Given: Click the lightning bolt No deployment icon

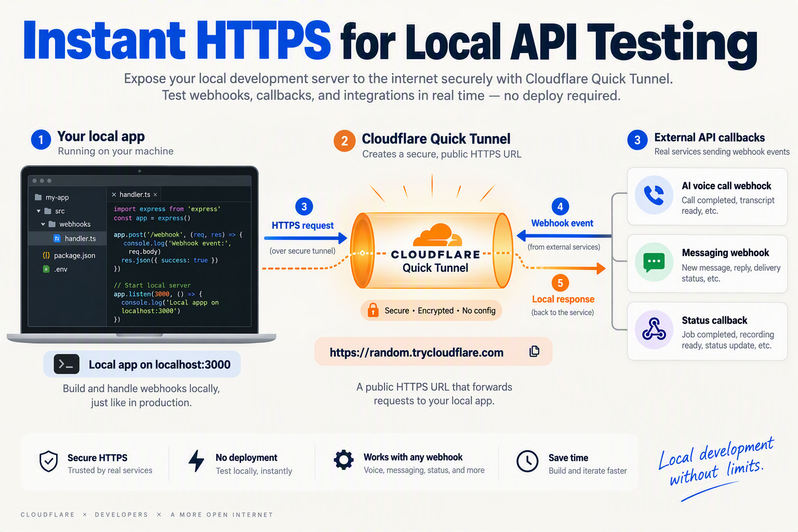Looking at the screenshot, I should (196, 461).
